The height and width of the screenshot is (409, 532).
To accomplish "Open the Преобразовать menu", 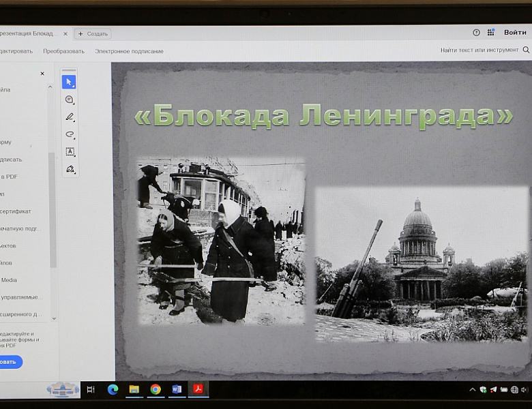I will tap(64, 51).
